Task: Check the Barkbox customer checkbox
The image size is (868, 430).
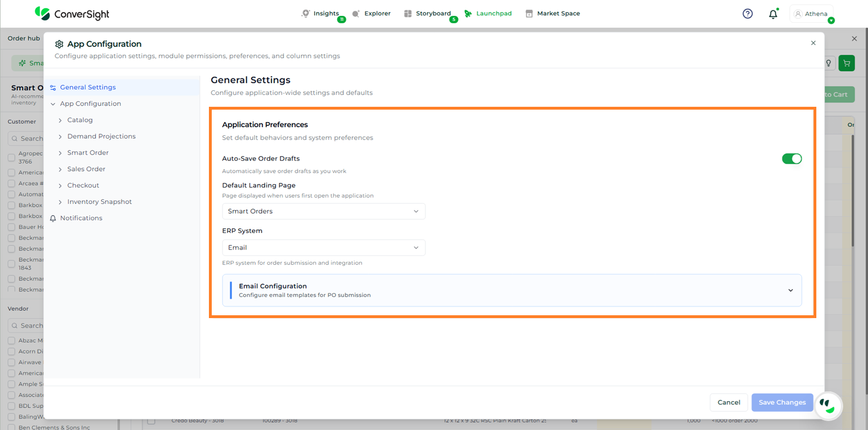Action: [11, 206]
